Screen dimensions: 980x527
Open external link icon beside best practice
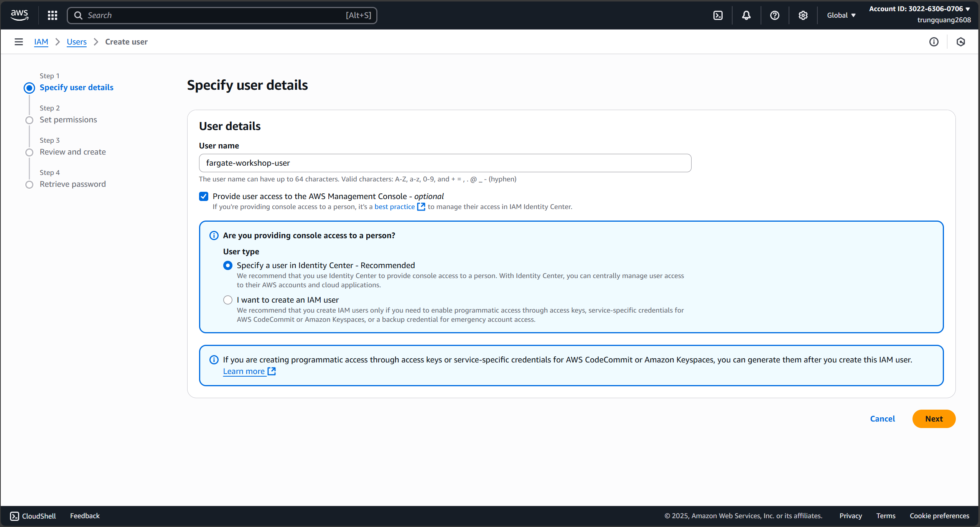(x=421, y=207)
